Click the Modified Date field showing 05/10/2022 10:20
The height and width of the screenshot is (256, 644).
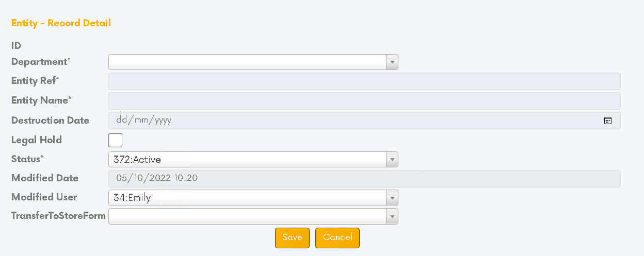click(x=364, y=179)
